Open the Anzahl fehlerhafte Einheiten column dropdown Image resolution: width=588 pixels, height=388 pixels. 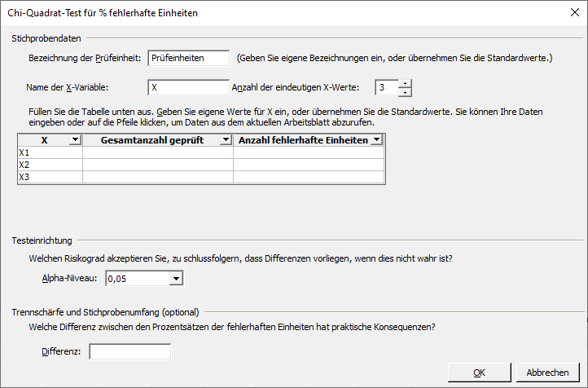tap(376, 140)
